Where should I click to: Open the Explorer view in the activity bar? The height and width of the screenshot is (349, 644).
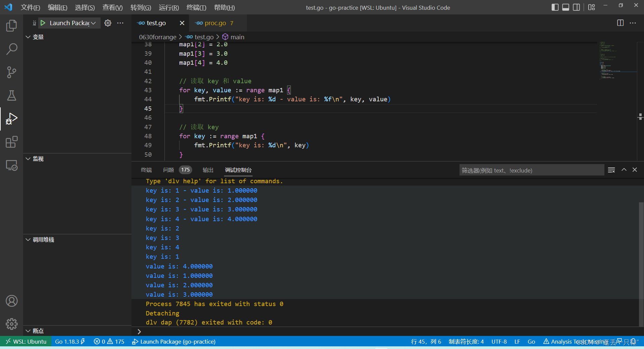coord(11,26)
